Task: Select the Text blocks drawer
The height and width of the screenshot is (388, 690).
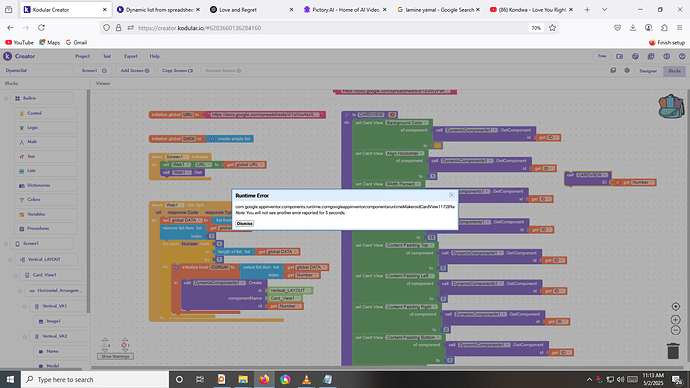Action: (46, 157)
